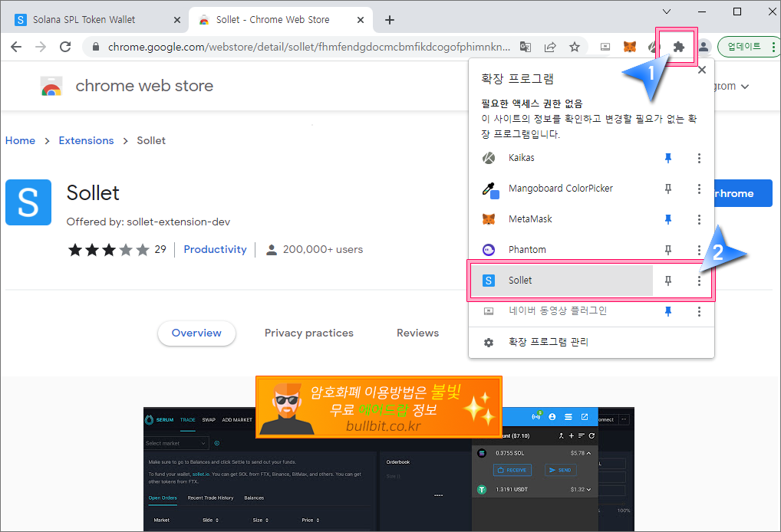Click the translate page icon
Screen dimensions: 781x532
(526, 47)
